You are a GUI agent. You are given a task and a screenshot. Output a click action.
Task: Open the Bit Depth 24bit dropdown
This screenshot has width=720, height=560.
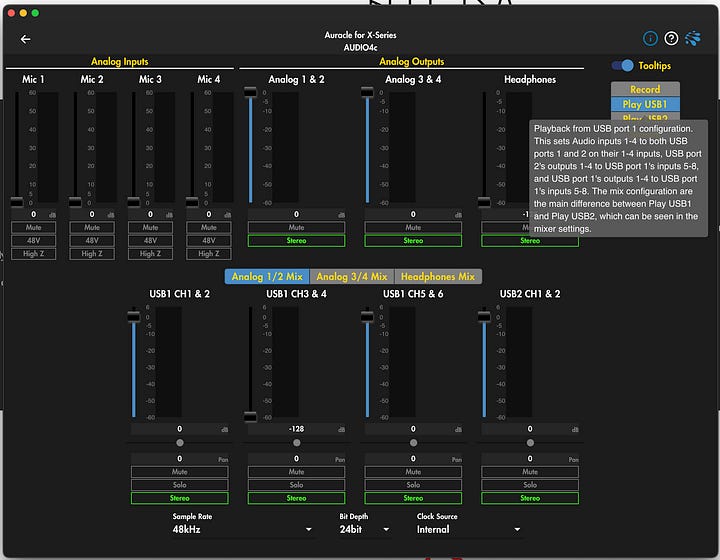coord(365,530)
